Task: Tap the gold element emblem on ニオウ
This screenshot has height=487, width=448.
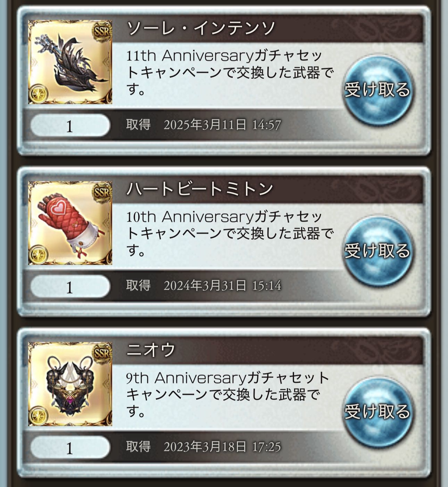Action: (38, 416)
